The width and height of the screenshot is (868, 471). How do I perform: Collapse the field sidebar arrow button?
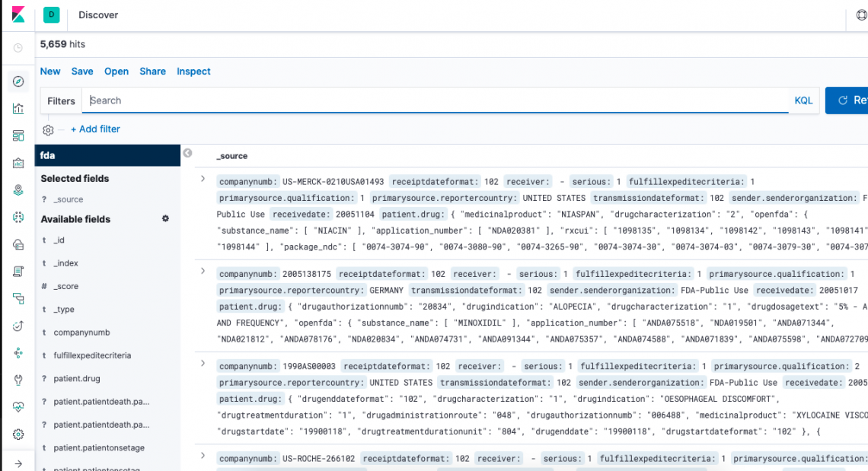point(187,153)
